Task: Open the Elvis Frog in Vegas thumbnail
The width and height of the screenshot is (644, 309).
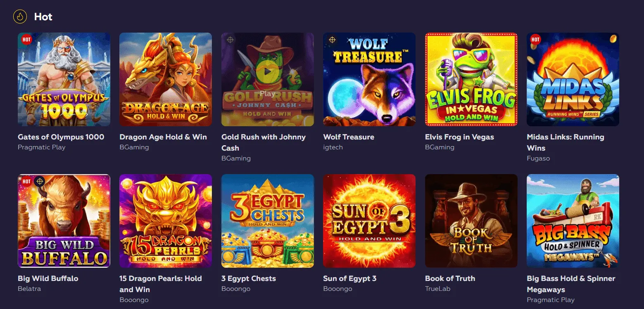Action: pyautogui.click(x=471, y=79)
